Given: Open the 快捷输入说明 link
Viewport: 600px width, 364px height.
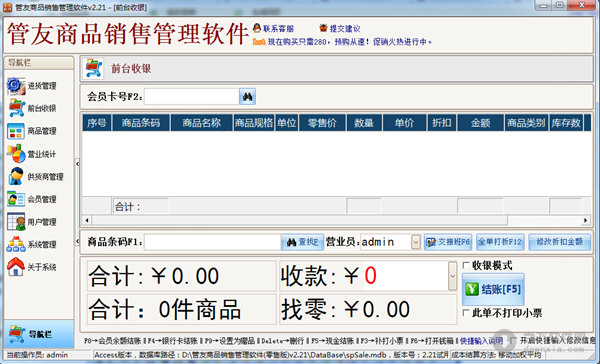Looking at the screenshot, I should pyautogui.click(x=481, y=340).
